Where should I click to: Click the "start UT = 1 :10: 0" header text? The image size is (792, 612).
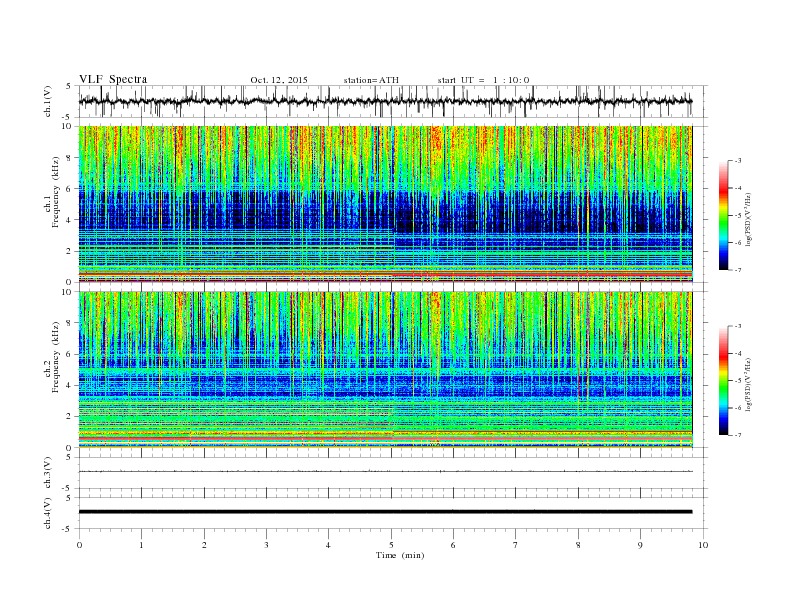coord(483,80)
